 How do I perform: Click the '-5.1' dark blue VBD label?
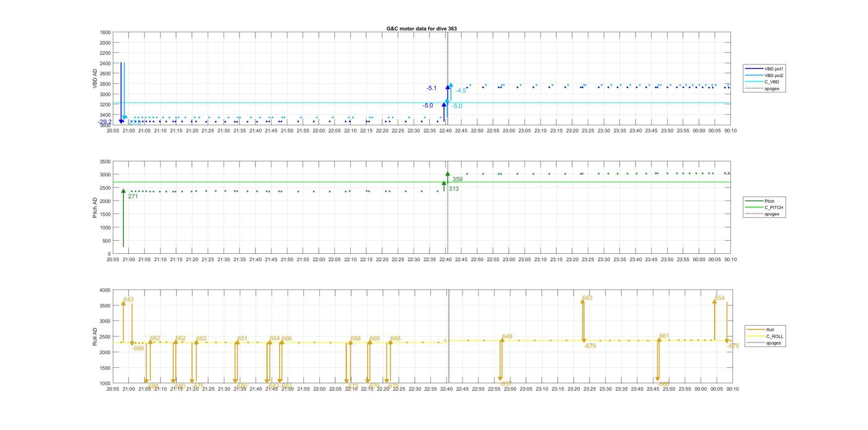click(432, 88)
